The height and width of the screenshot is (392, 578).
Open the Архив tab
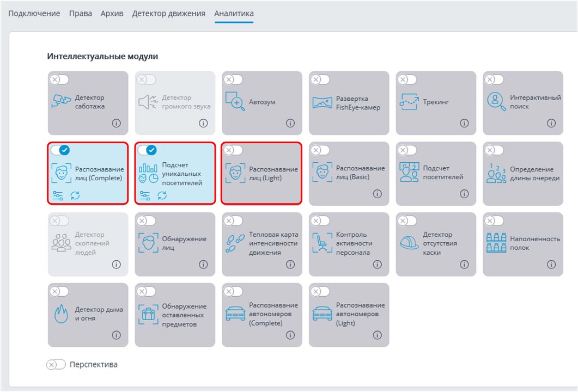112,14
